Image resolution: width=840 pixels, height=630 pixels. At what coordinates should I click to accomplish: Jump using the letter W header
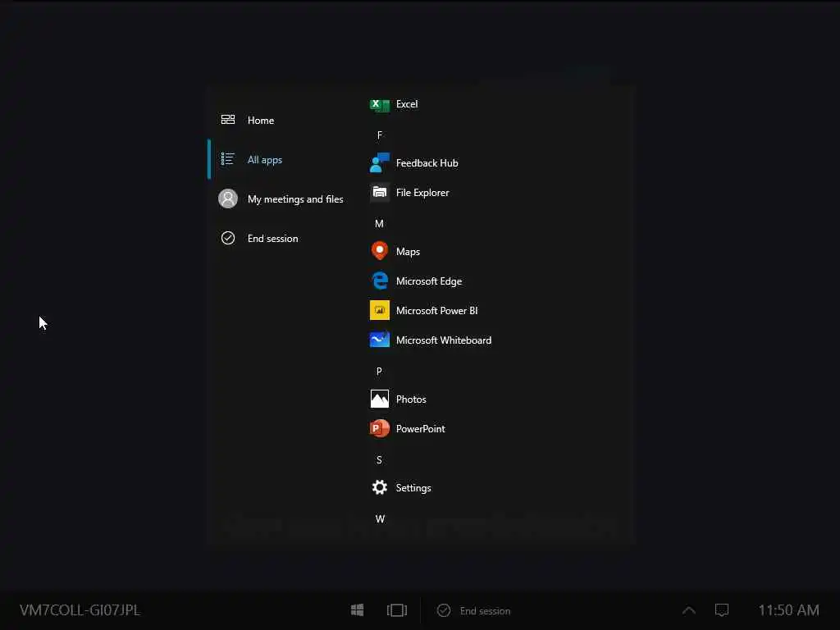pyautogui.click(x=380, y=519)
